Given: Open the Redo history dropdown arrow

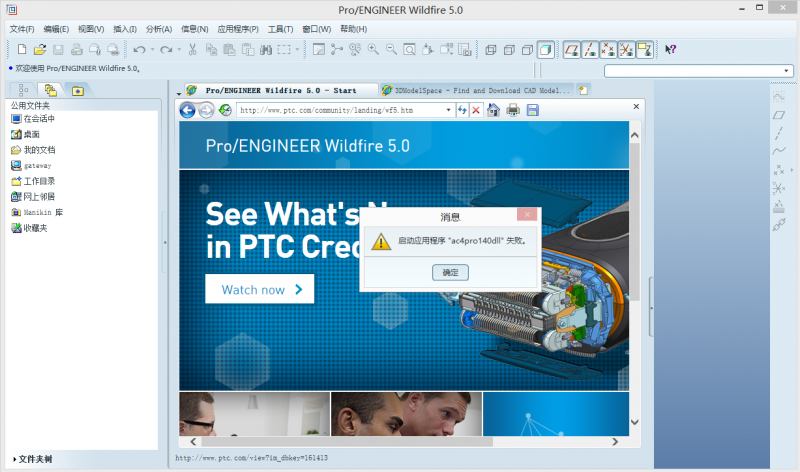Looking at the screenshot, I should [179, 49].
